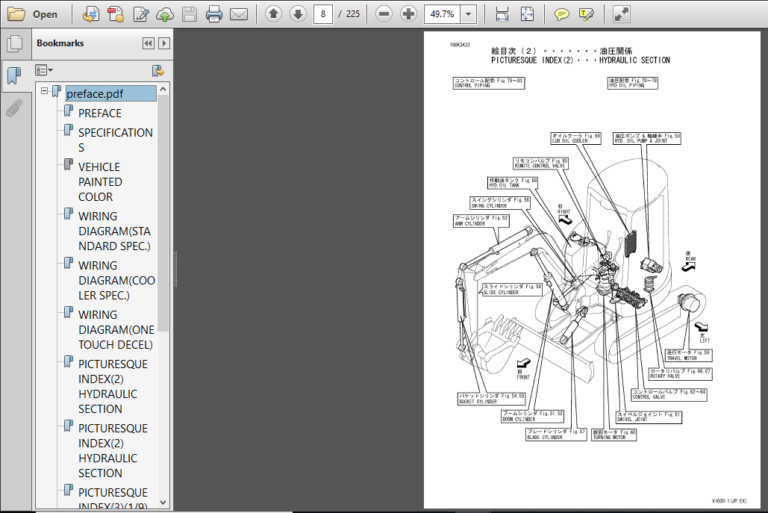Click the Open folder icon
Screen dimensions: 768x513
pyautogui.click(x=16, y=14)
